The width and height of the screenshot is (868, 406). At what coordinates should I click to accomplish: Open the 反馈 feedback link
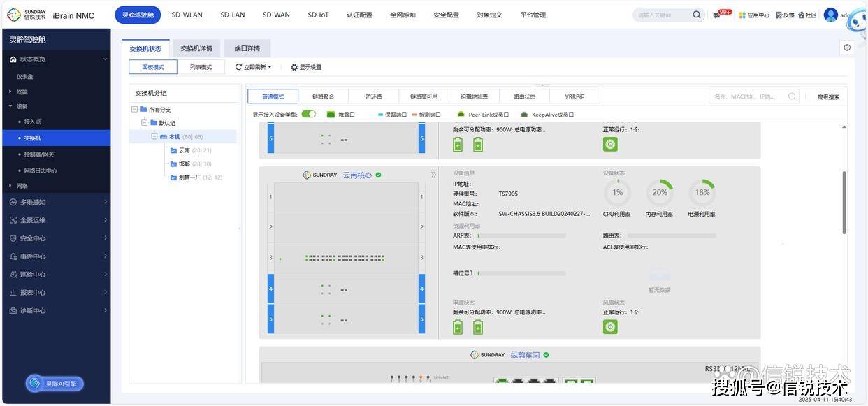(785, 15)
